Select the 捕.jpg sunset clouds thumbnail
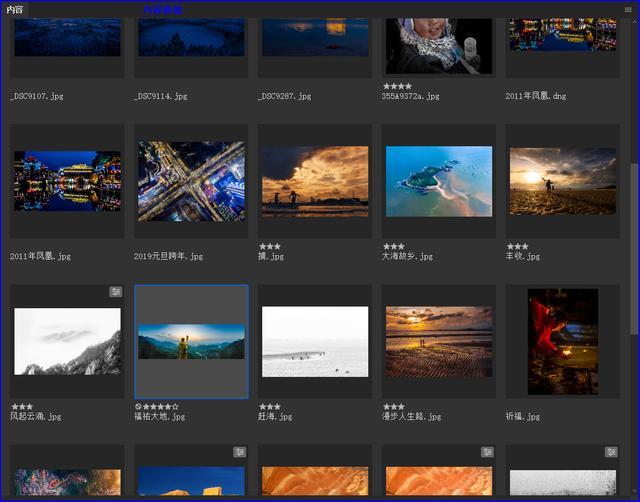The width and height of the screenshot is (640, 502). [x=315, y=181]
